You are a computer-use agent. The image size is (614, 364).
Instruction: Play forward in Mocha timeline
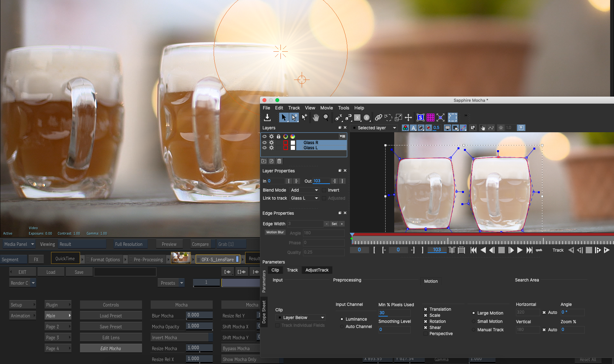coord(520,250)
